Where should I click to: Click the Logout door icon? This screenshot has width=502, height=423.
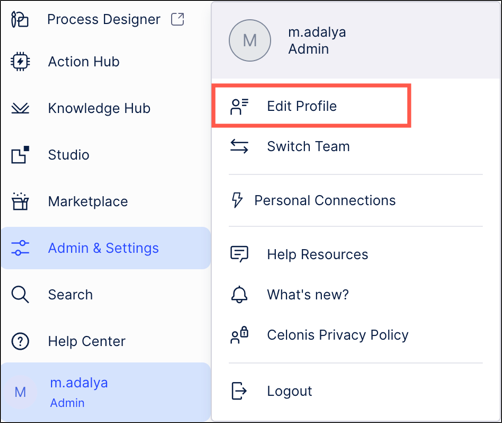click(239, 391)
